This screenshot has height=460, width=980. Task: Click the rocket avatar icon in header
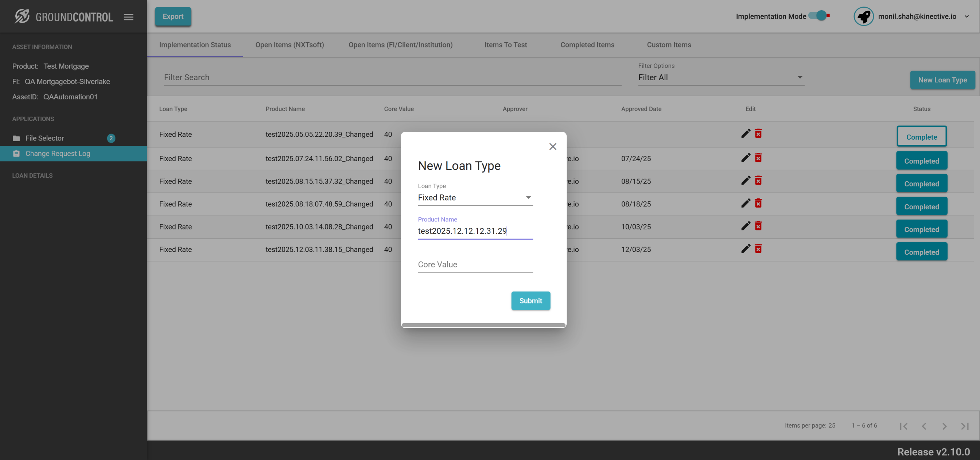(x=863, y=16)
